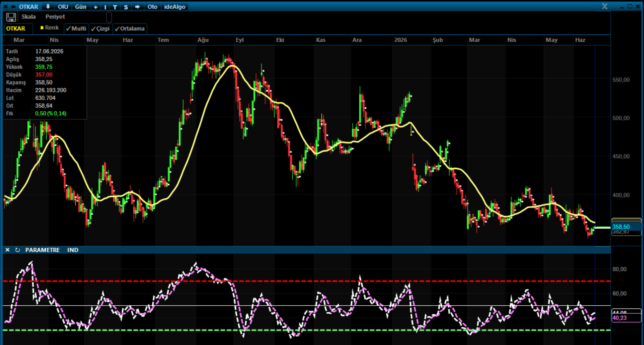This screenshot has height=345, width=644.
Task: Click the plus icon in title toolbar
Action: (95, 7)
